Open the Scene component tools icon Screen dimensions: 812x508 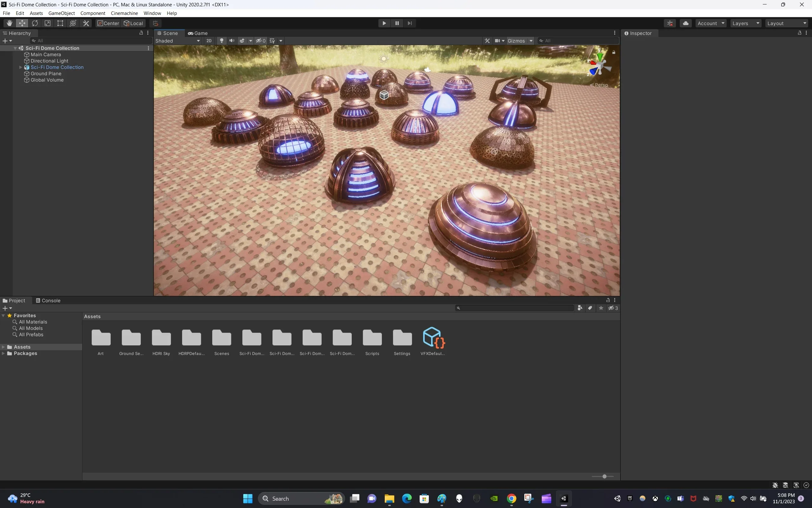[x=487, y=41]
